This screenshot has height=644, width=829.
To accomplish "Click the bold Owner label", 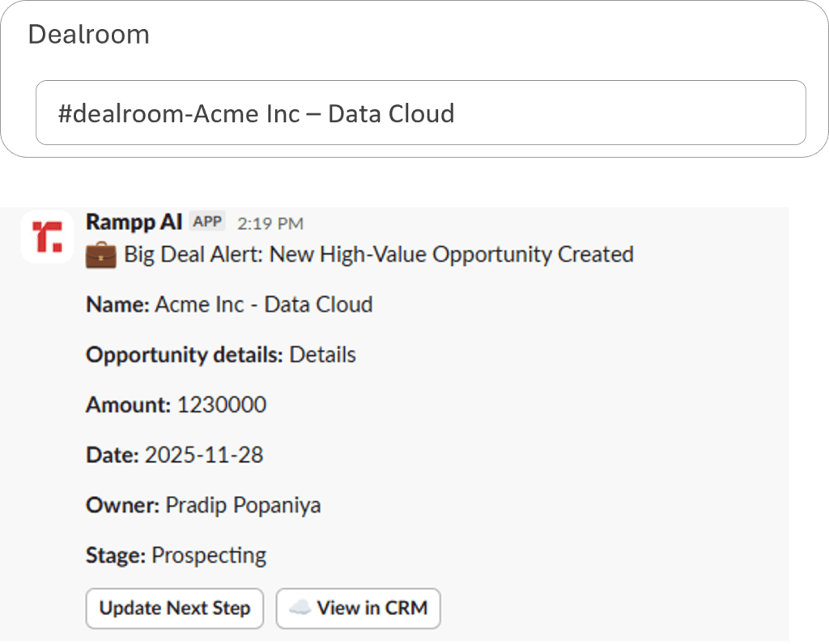I will pos(122,506).
